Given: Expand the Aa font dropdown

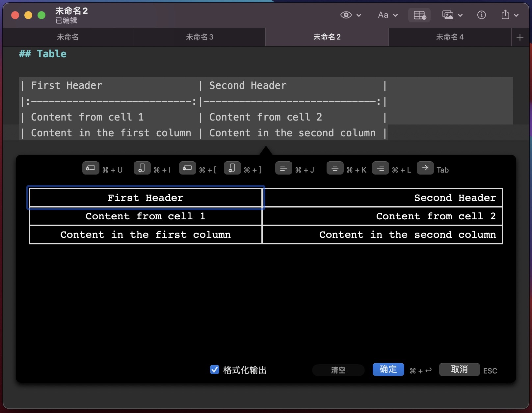Looking at the screenshot, I should click(x=388, y=15).
